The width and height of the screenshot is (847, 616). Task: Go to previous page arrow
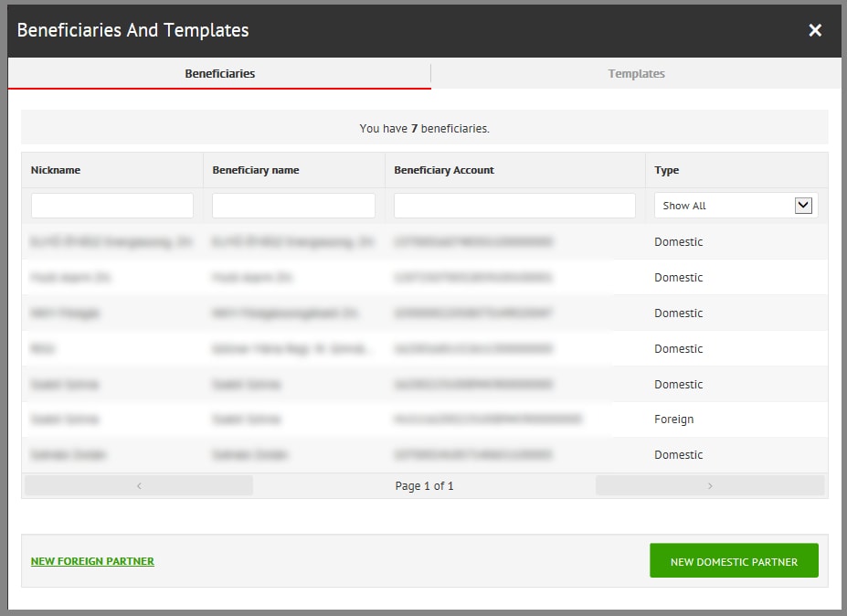[139, 486]
